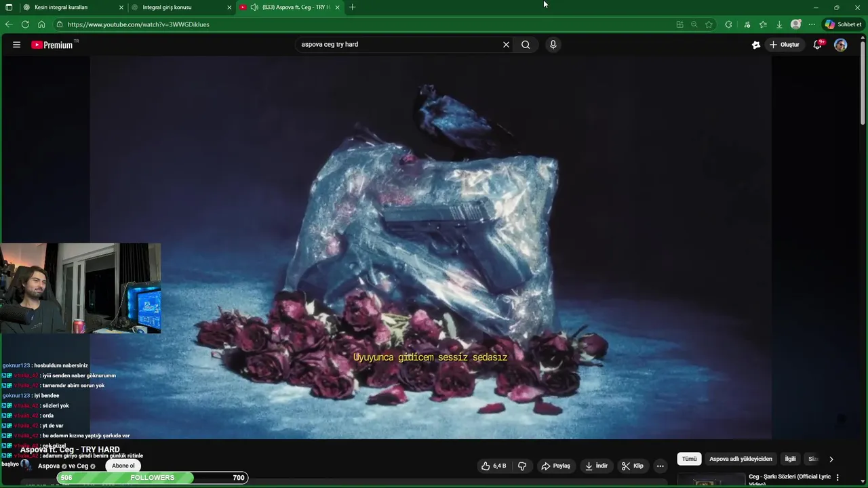Show more filter chips with right arrow
Viewport: 868px width, 488px height.
[831, 459]
